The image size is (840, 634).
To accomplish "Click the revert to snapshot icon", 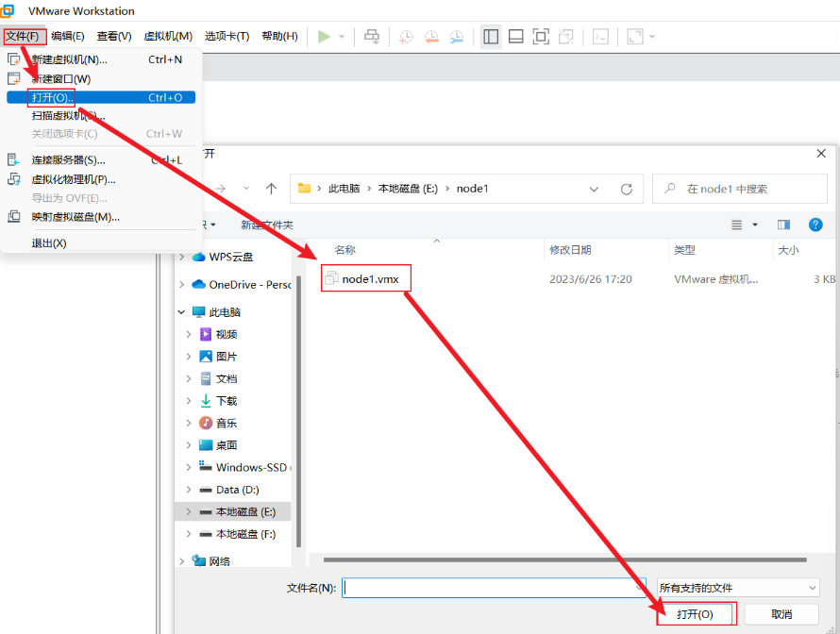I will coord(431,37).
